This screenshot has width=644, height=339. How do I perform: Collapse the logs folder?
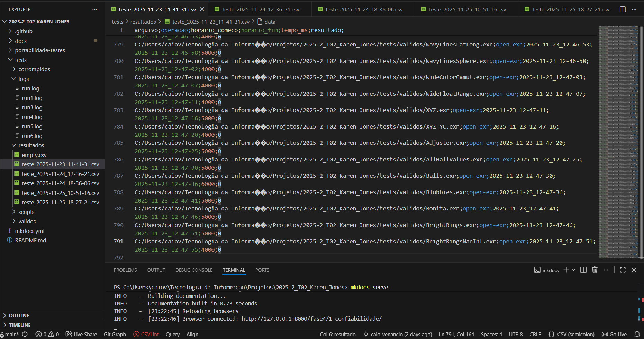24,79
